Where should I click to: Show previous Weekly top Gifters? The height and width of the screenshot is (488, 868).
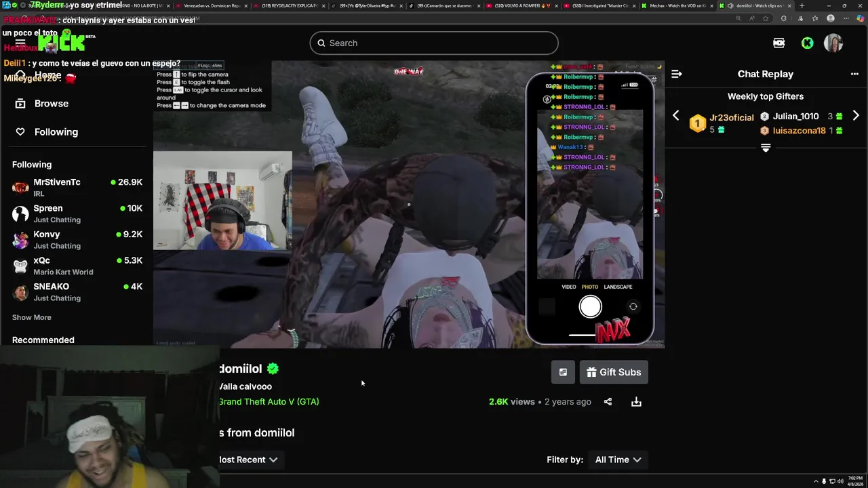pos(675,116)
